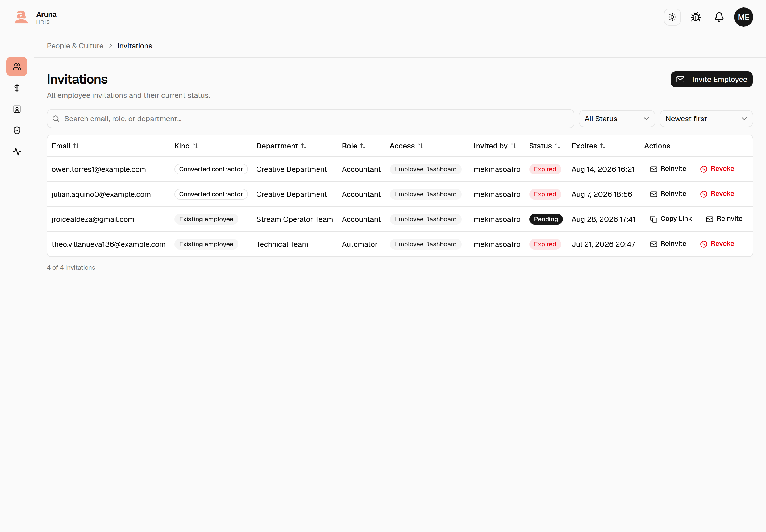
Task: Click the Converted contractor badge for julian.aquino0
Action: [x=211, y=194]
